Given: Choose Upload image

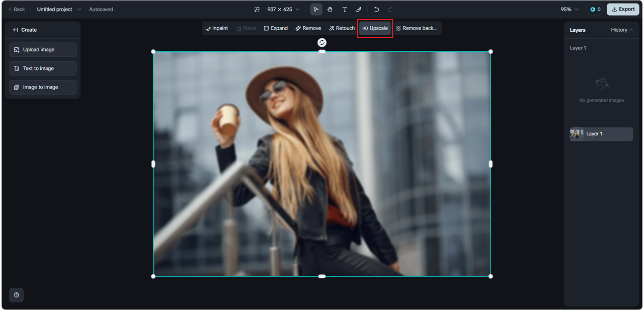Looking at the screenshot, I should (x=43, y=50).
